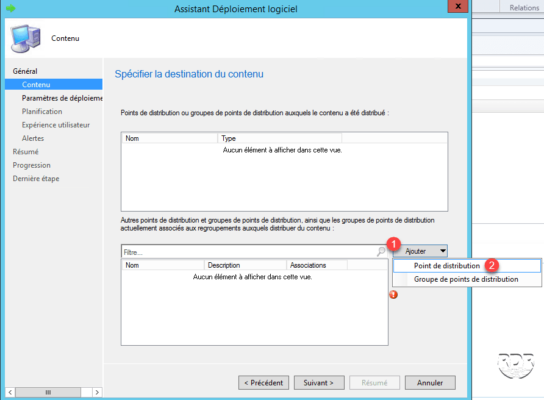Click the sidebar horizontal scrollbar thumb
Screen dimensions: 544x400
(x=48, y=392)
